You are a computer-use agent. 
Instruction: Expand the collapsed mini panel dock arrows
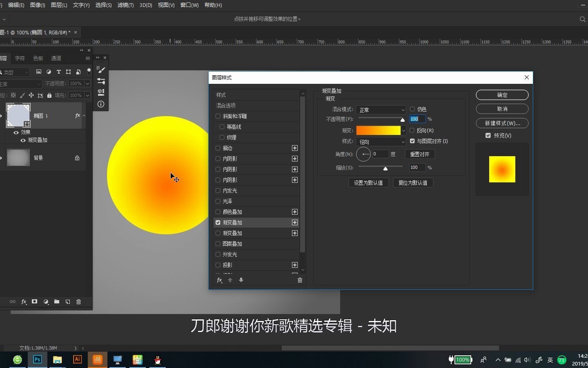coord(98,58)
